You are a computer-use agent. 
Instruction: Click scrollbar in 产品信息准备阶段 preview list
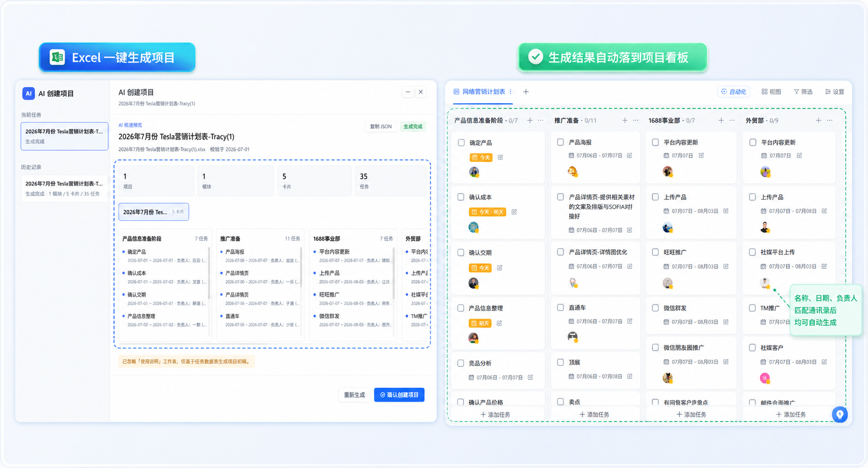coord(209,273)
